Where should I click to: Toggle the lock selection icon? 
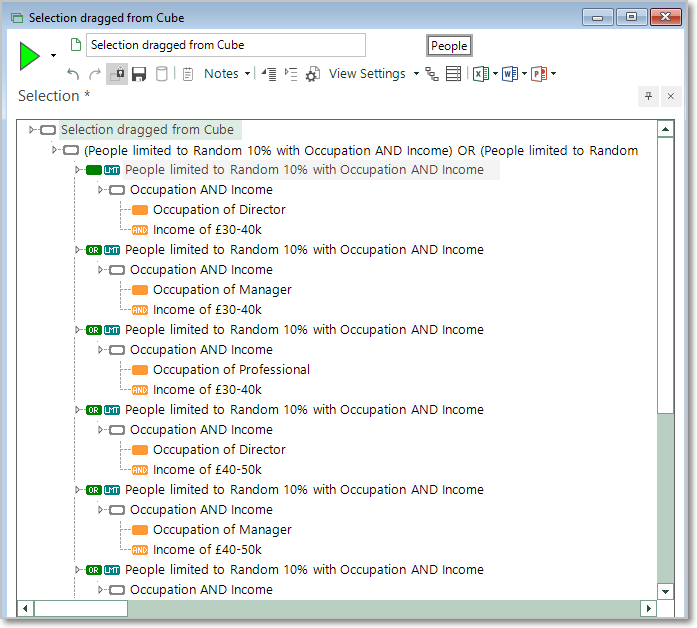(x=117, y=74)
